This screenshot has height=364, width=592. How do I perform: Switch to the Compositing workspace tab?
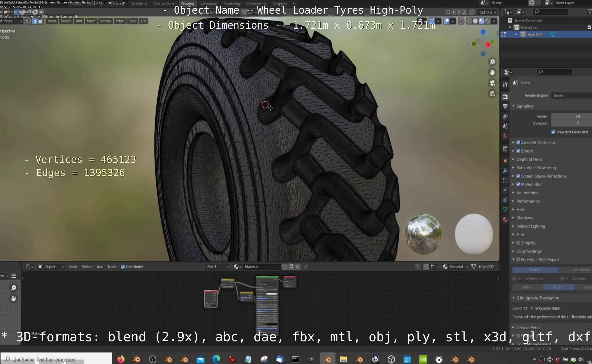[256, 4]
